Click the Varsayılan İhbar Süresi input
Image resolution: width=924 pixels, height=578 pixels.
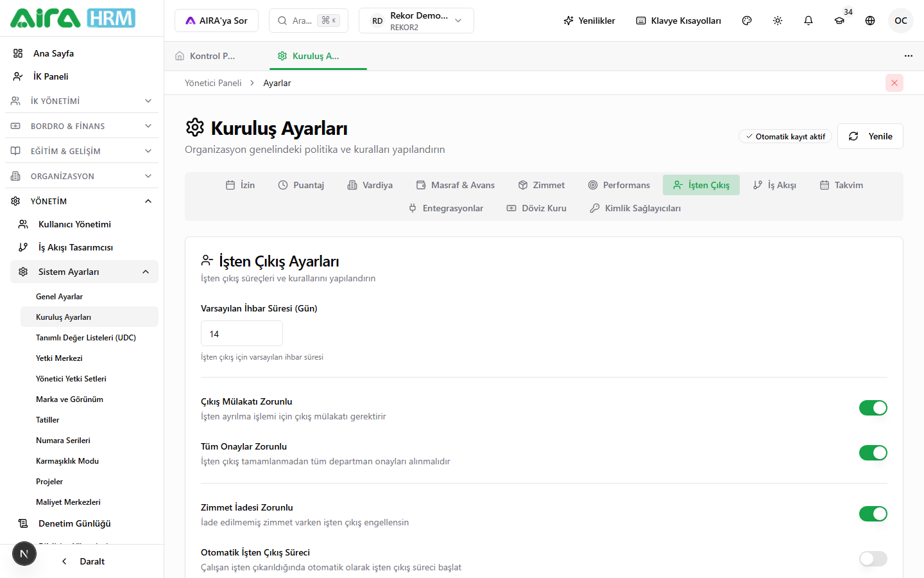point(242,334)
